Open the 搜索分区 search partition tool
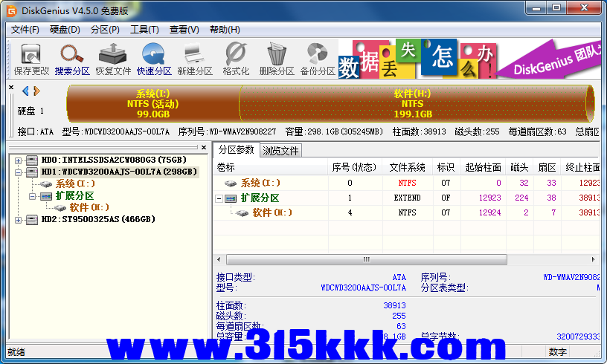 point(72,59)
